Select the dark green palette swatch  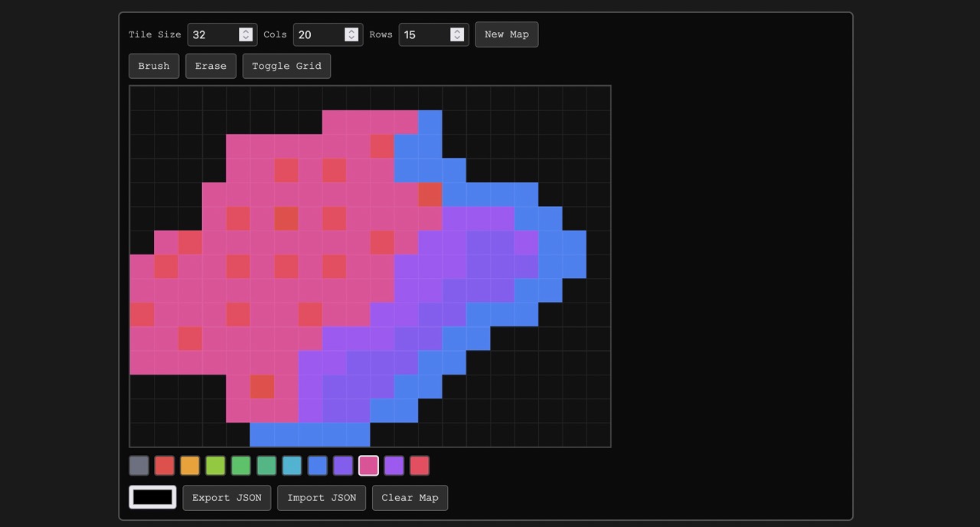point(266,465)
